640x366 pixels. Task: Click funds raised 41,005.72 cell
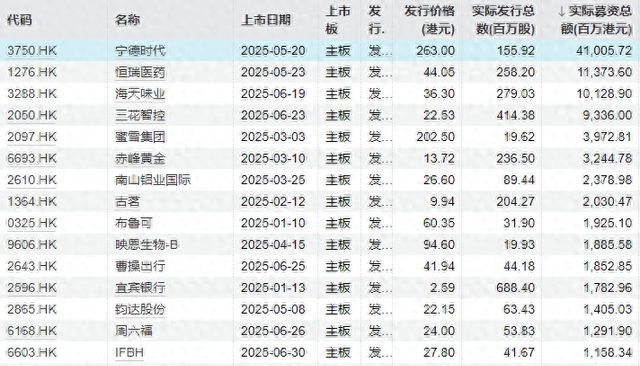(604, 51)
